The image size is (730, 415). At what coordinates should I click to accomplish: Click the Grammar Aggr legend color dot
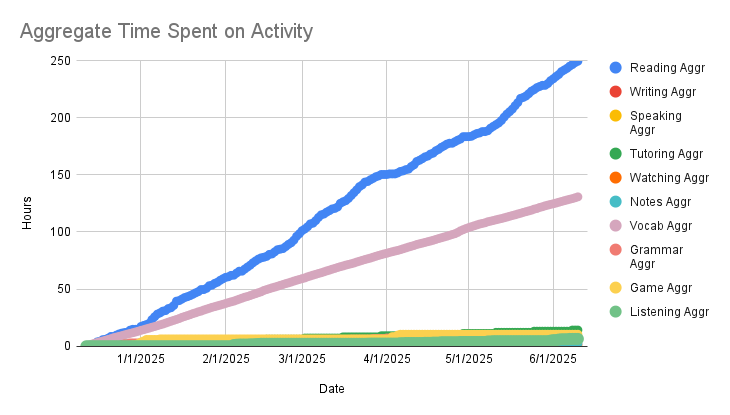[616, 250]
